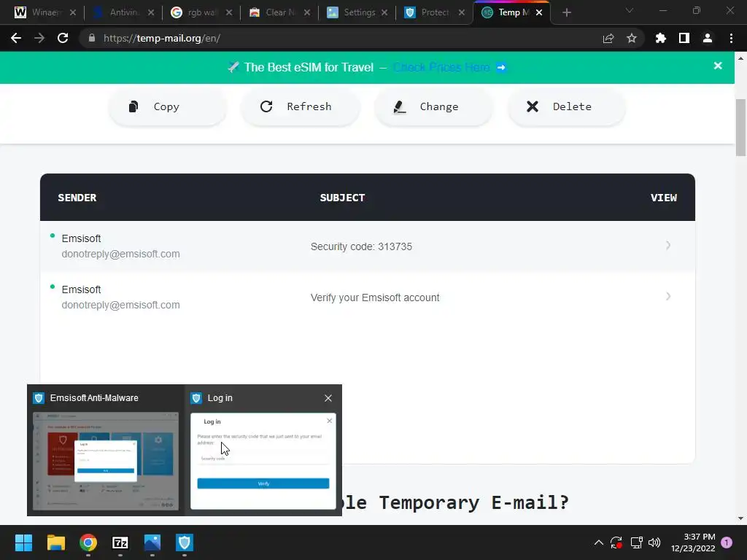Open the notification count badge
The height and width of the screenshot is (560, 747).
point(727,542)
